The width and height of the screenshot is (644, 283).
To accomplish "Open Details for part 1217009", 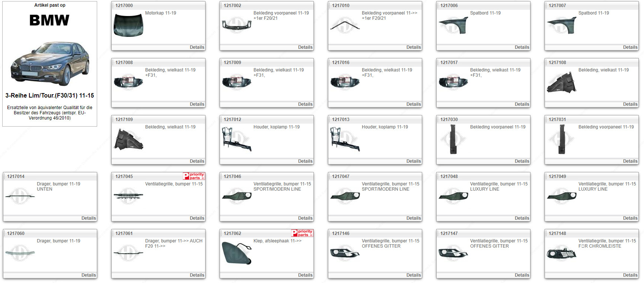I will point(305,104).
